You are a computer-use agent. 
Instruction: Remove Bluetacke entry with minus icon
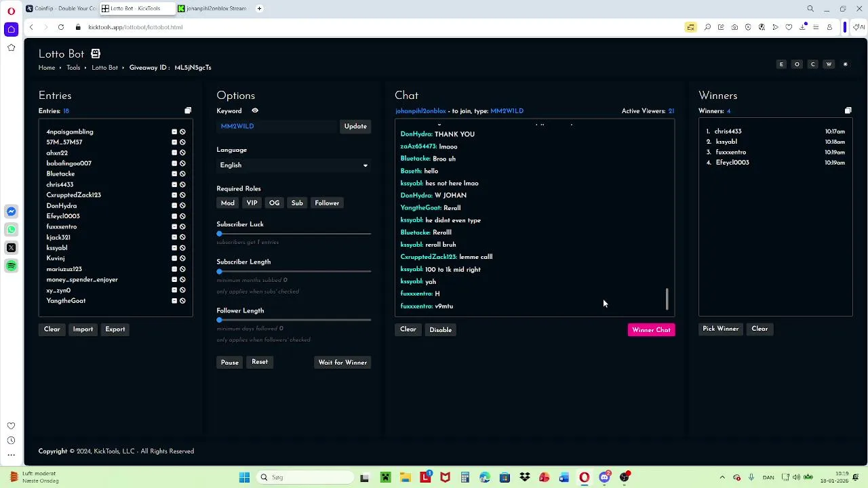point(174,174)
